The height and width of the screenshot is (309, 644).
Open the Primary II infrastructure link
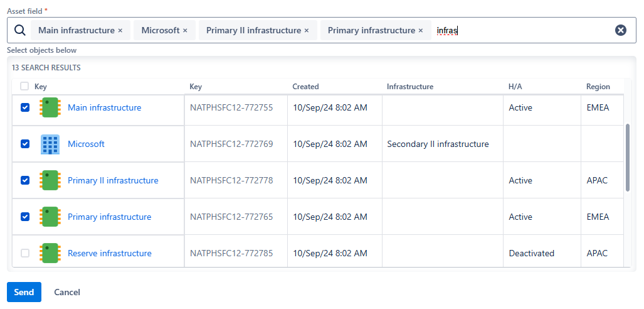tap(113, 180)
